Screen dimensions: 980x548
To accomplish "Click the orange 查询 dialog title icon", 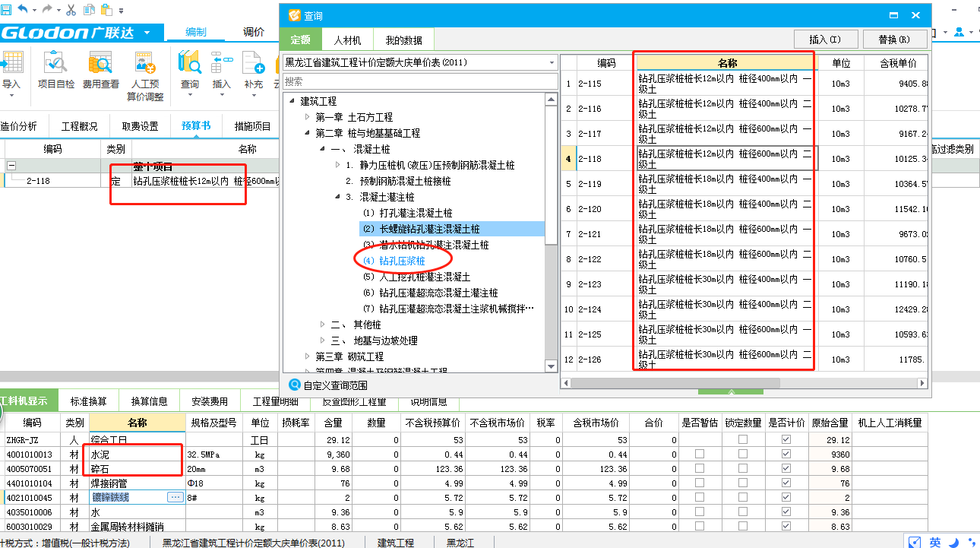I will click(x=294, y=14).
